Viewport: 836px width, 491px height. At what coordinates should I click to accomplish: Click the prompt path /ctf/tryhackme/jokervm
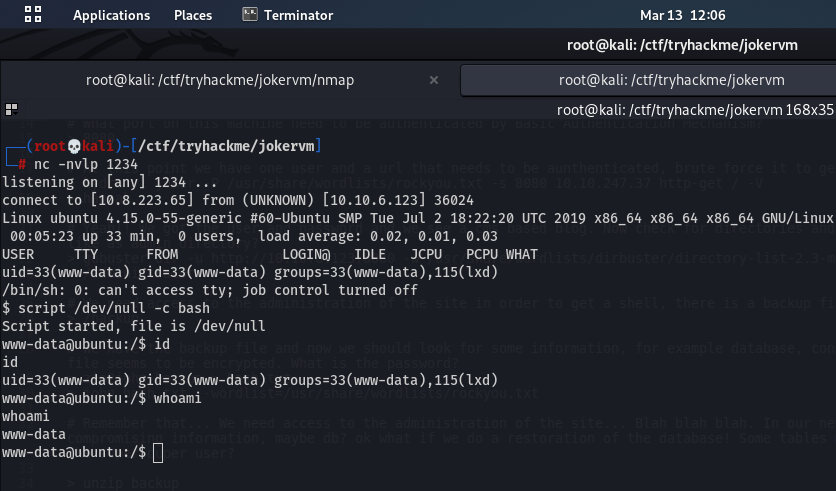227,146
